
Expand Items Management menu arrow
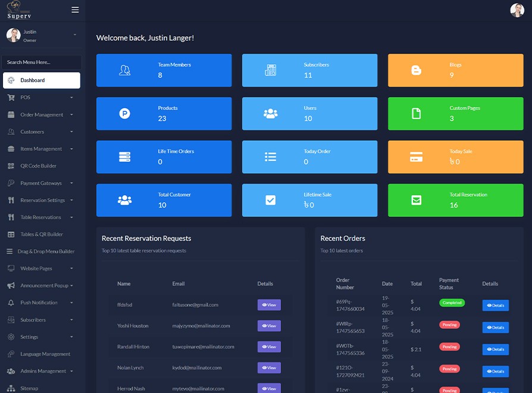click(x=71, y=149)
